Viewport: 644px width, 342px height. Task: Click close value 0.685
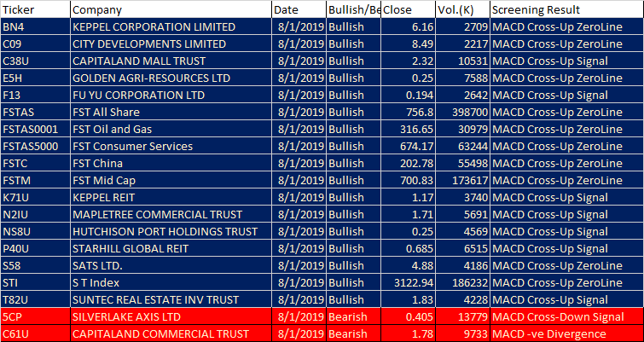[x=409, y=248]
